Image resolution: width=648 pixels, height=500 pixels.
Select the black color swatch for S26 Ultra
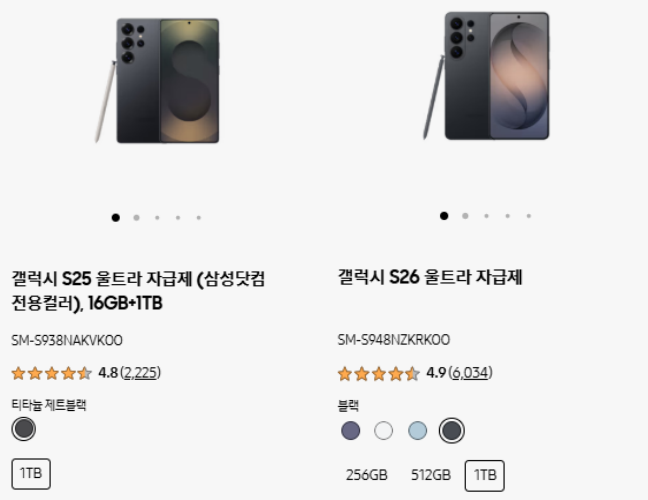pyautogui.click(x=451, y=431)
